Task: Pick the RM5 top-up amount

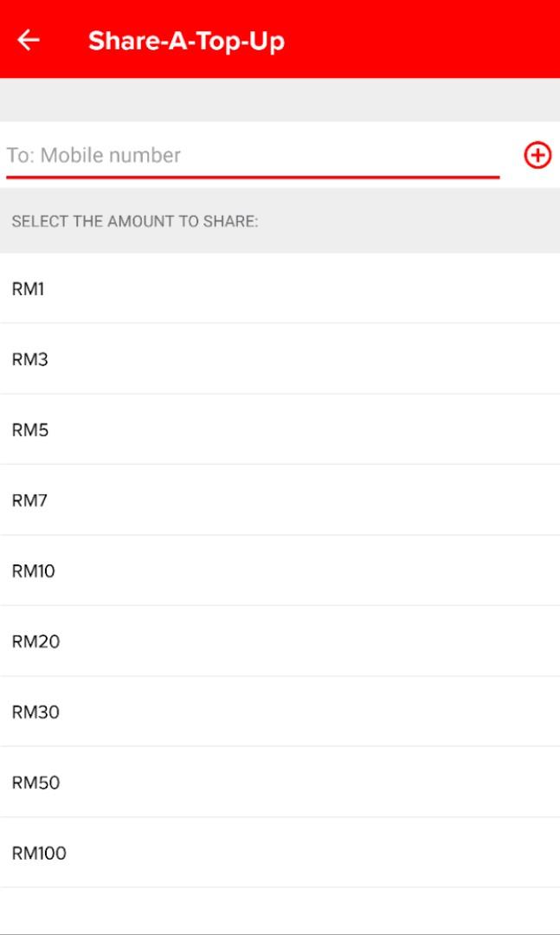Action: point(30,430)
